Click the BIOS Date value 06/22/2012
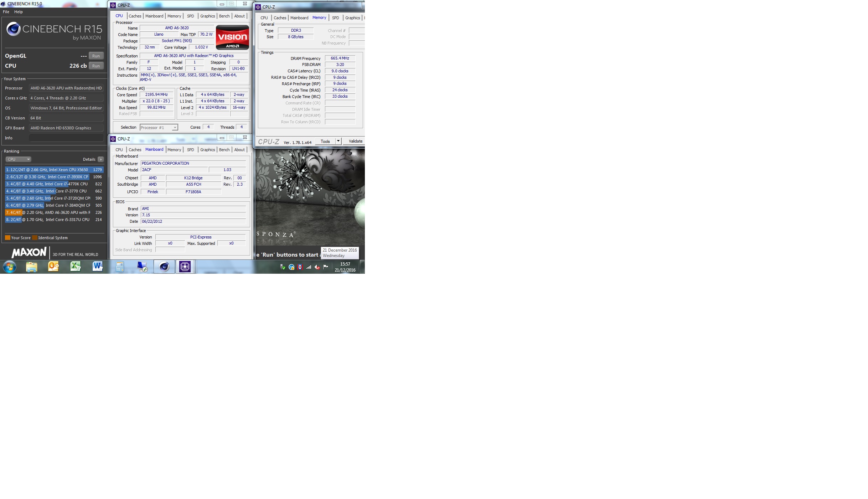The width and height of the screenshot is (868, 499). tap(193, 221)
